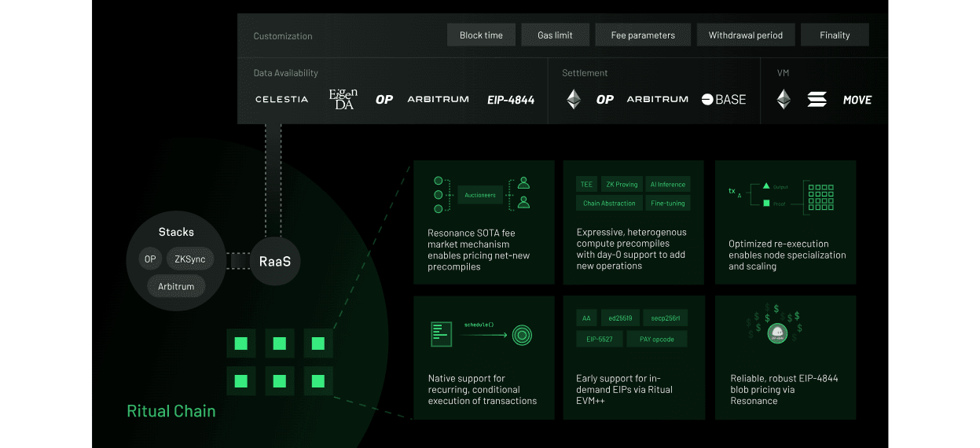Screen dimensions: 980x448
Task: Click the Block time customization chip
Action: 481,35
